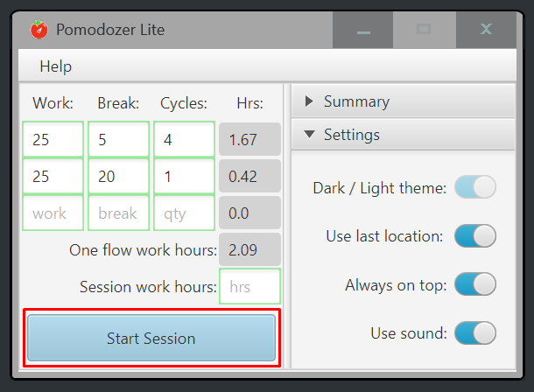Toggle the Dark / Light theme switch
Screen dimensions: 534x392
pos(475,187)
